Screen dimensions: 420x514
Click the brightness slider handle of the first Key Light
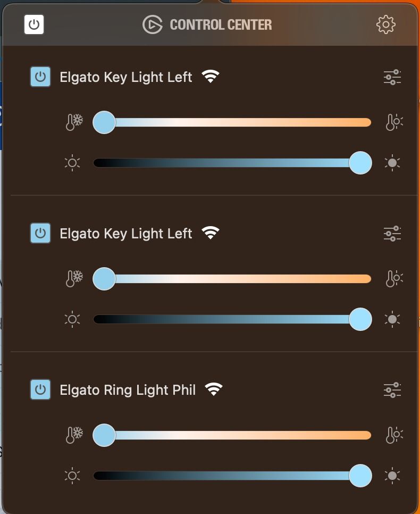pyautogui.click(x=360, y=163)
